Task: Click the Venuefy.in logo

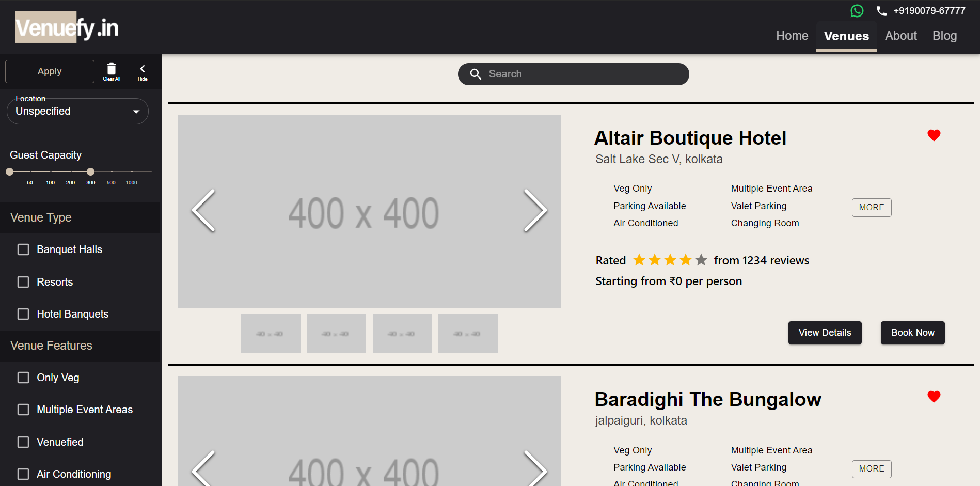Action: (67, 27)
